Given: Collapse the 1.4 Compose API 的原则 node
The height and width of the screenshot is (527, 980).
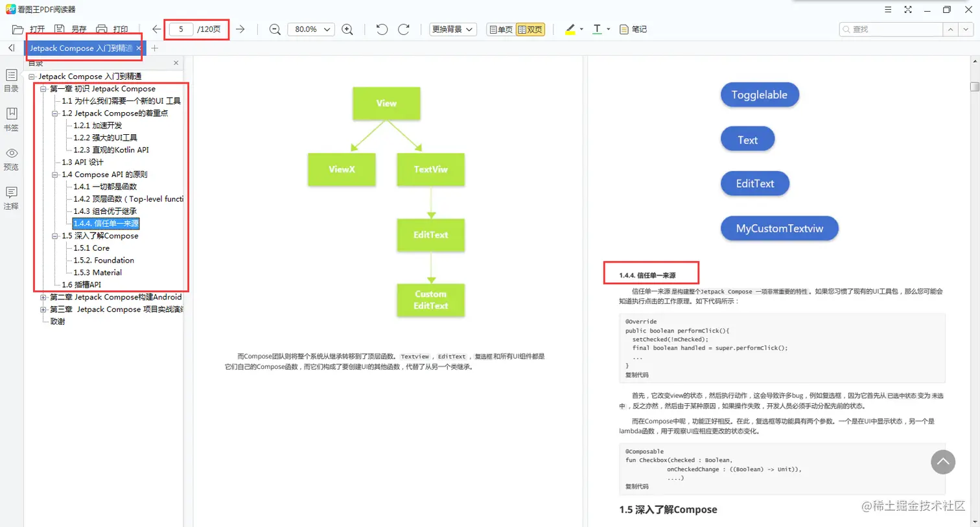Looking at the screenshot, I should click(55, 174).
